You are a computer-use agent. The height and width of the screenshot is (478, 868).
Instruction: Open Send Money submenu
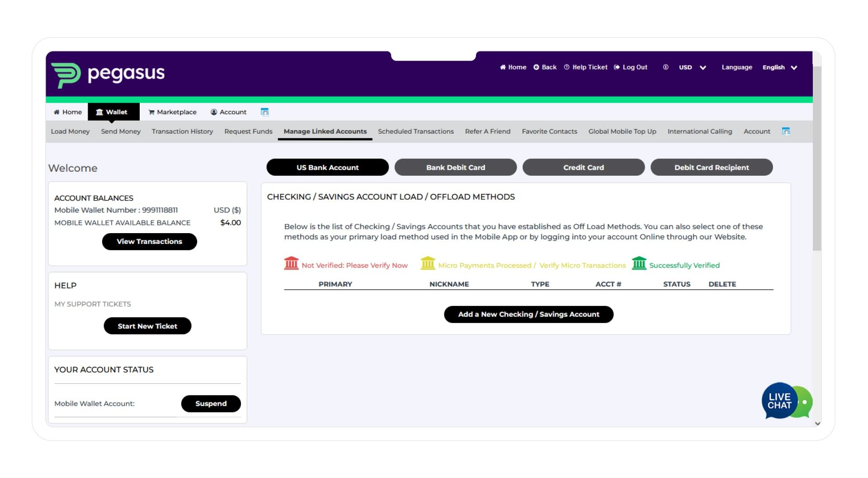point(121,131)
